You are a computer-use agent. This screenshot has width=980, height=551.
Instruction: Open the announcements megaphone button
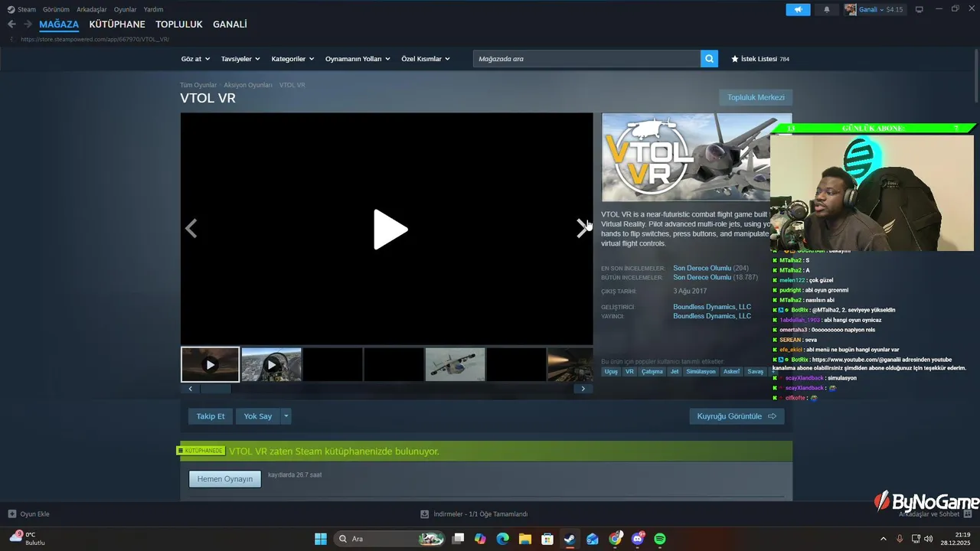pos(798,9)
